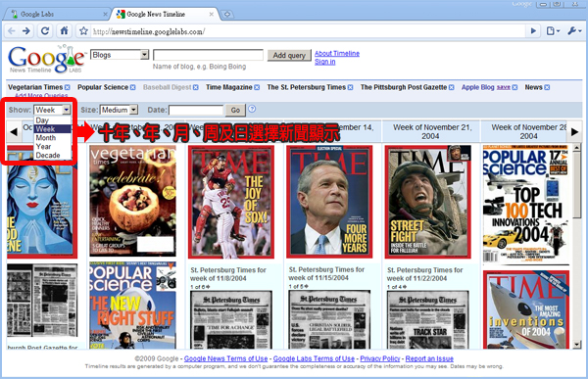The height and width of the screenshot is (379, 588).
Task: Go back with the browser back arrow
Action: point(12,30)
